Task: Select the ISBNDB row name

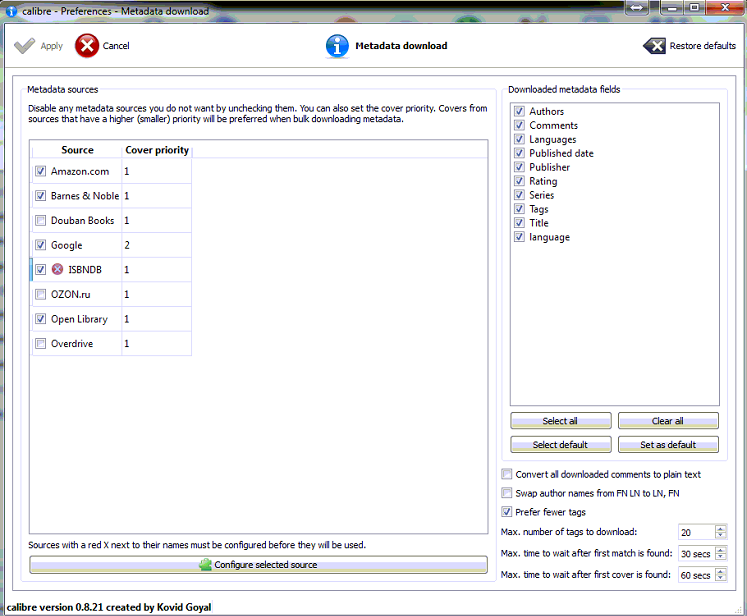Action: point(85,270)
